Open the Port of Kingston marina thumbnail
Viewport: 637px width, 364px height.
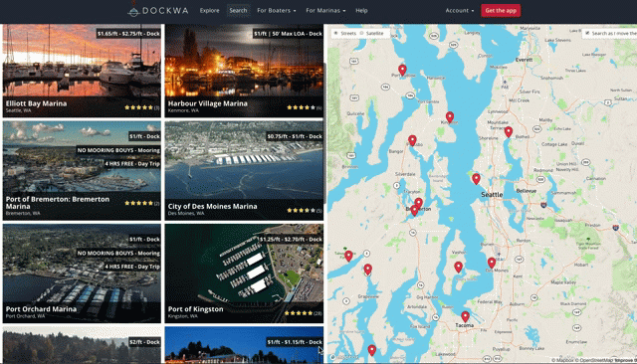(244, 273)
